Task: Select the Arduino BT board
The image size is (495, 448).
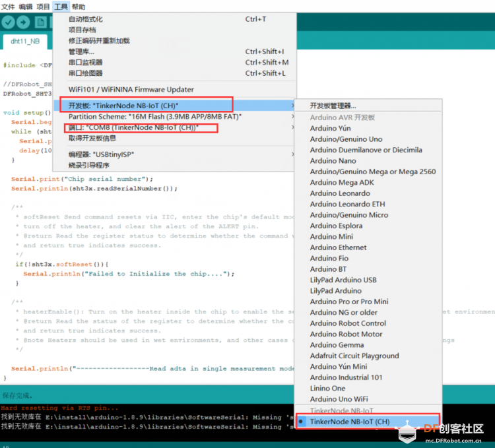Action: tap(368, 269)
